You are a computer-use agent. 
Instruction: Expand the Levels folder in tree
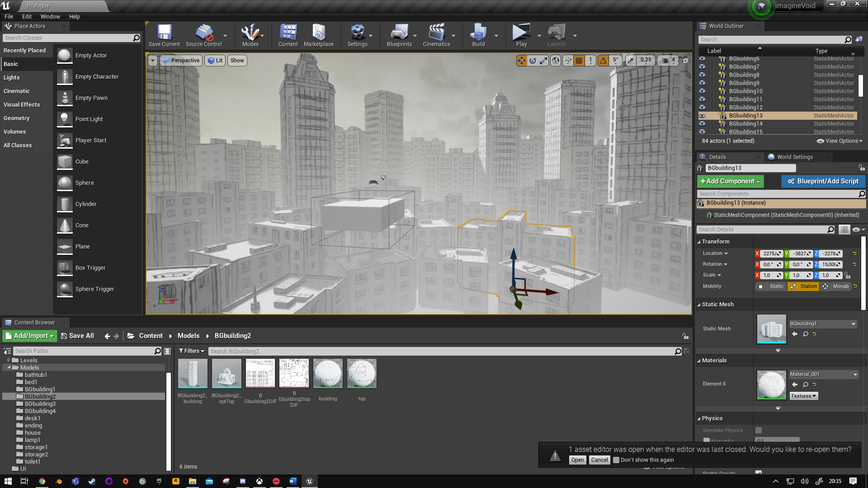9,360
